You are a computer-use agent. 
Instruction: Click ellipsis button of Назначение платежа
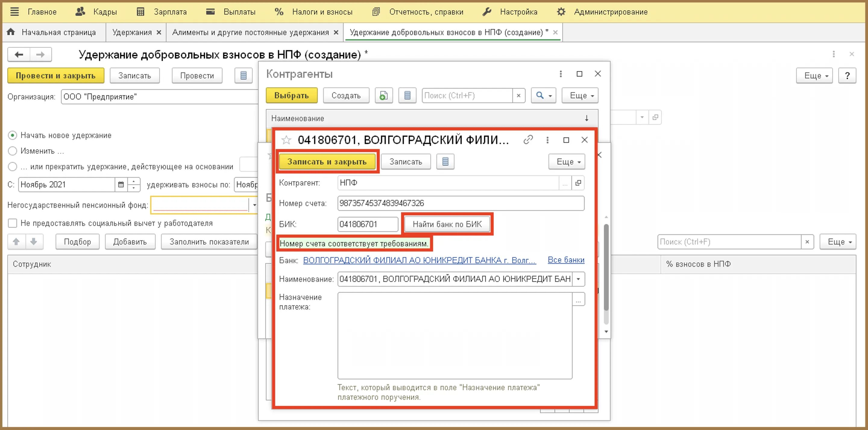[578, 299]
